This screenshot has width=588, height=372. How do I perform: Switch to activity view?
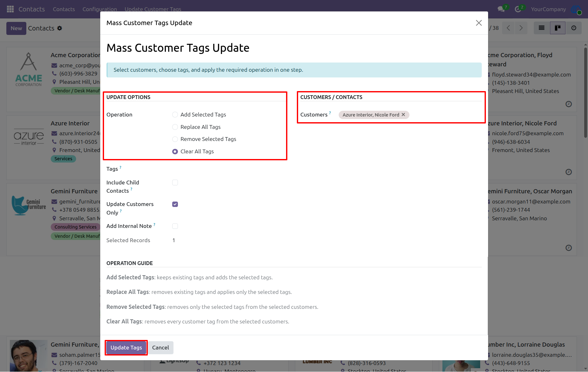pyautogui.click(x=574, y=28)
